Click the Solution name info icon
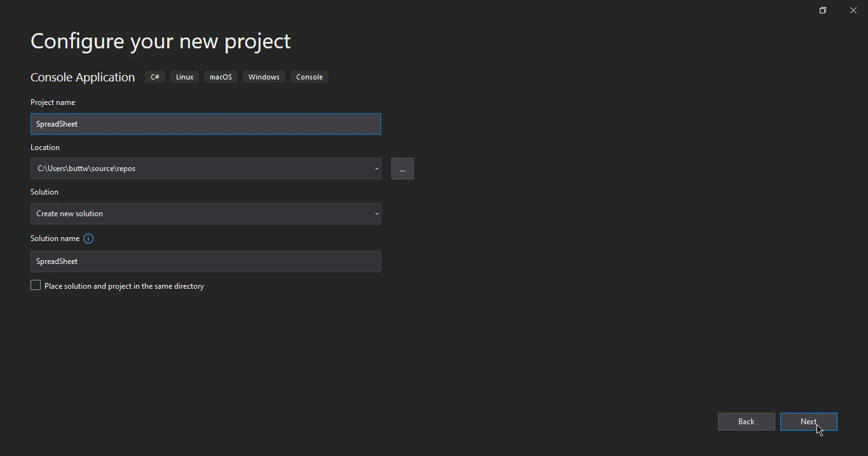This screenshot has height=456, width=868. coord(88,238)
